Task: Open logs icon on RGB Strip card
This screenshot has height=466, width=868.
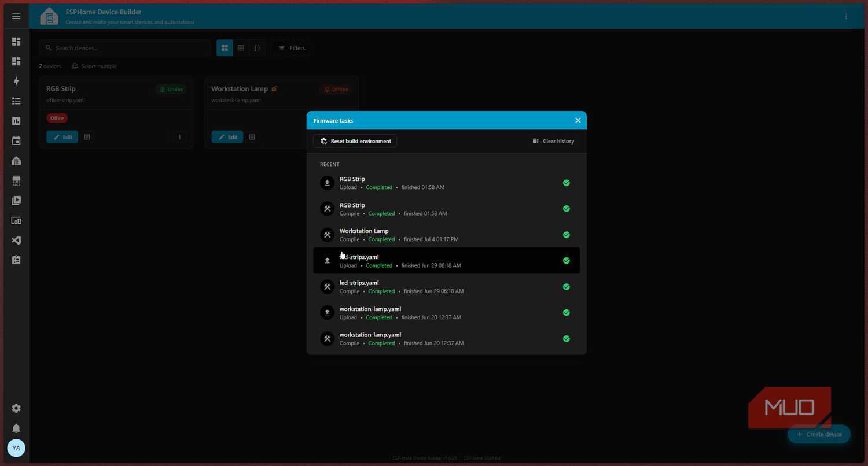Action: point(87,137)
